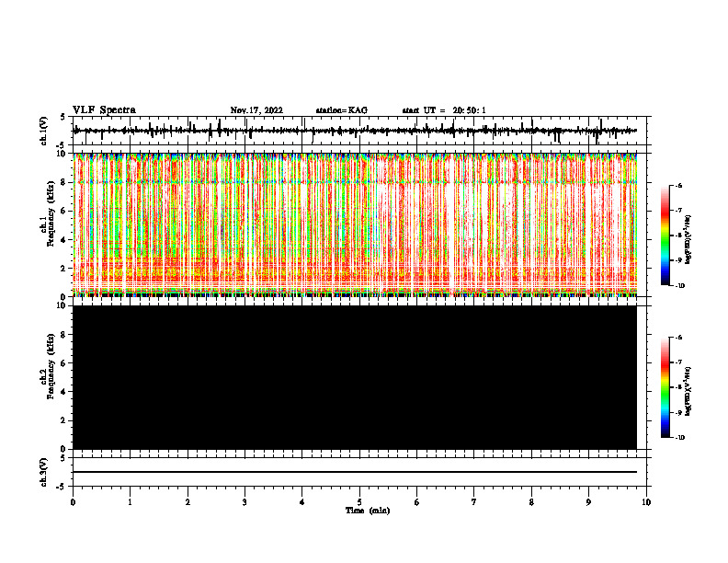The width and height of the screenshot is (728, 563).
Task: Click the "-6" label on ch.2 color scale
Action: (x=678, y=338)
